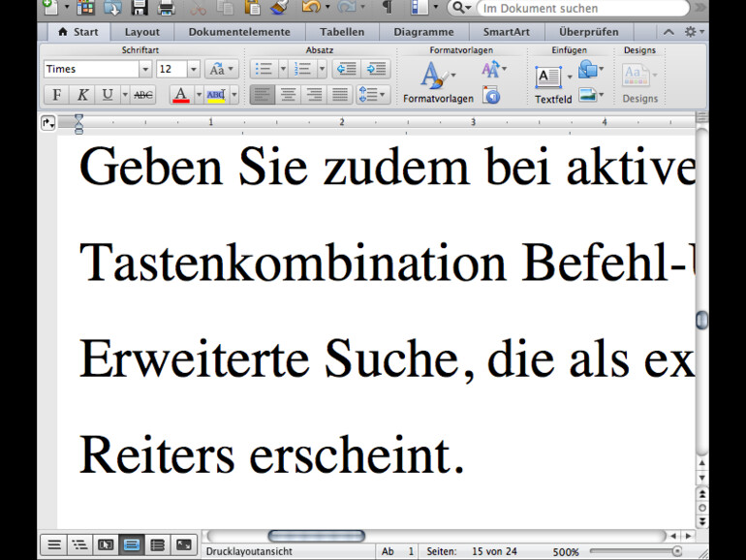This screenshot has height=560, width=746.
Task: Open the change case (Aa) menu
Action: 221,70
